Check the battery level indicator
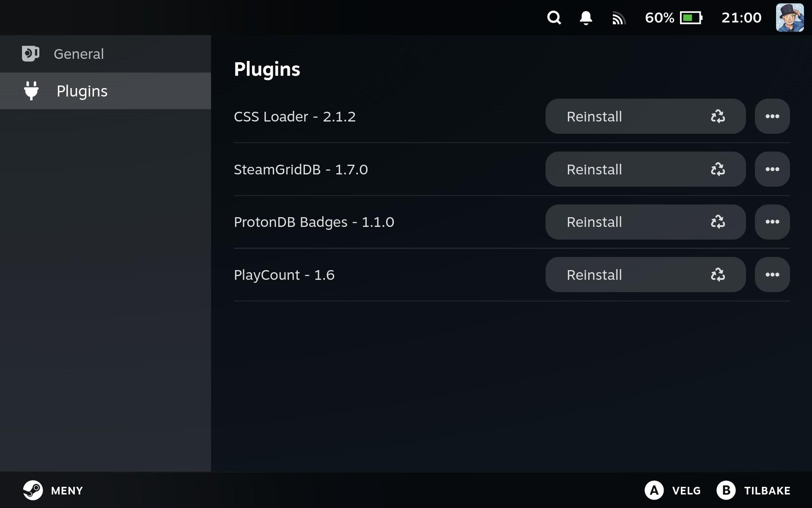Image resolution: width=812 pixels, height=508 pixels. pos(691,18)
